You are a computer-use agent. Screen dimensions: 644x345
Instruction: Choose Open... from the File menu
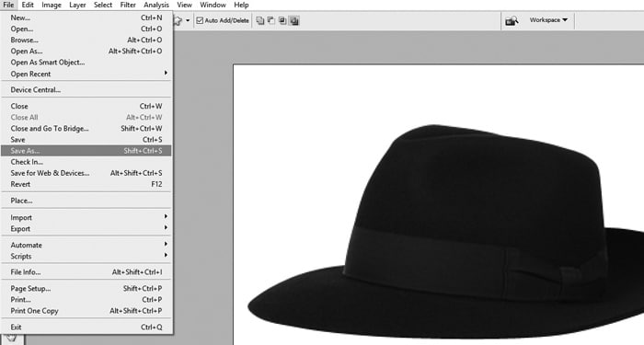86,29
